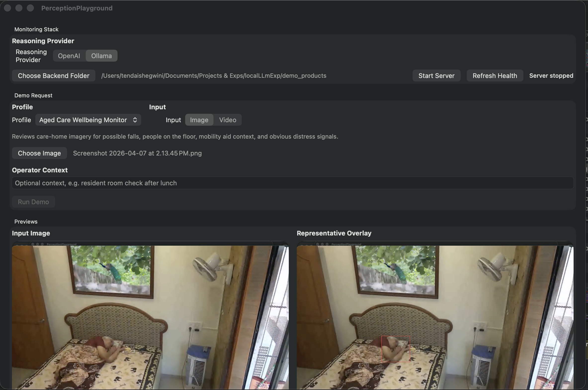The width and height of the screenshot is (588, 390).
Task: Select Ollama as the reasoning provider
Action: pyautogui.click(x=101, y=55)
